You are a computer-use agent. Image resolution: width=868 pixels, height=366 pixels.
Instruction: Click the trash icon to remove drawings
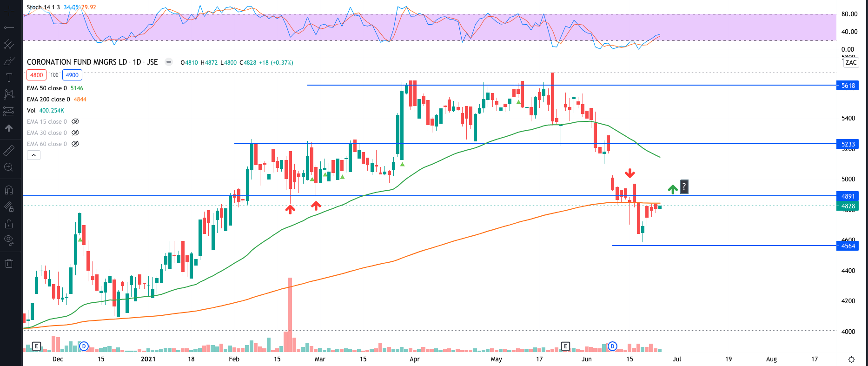point(9,264)
